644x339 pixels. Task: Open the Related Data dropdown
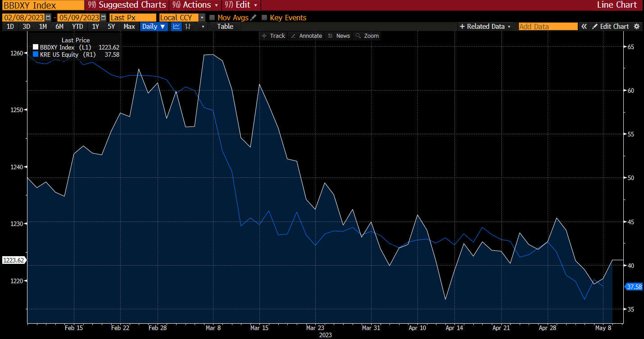[x=485, y=27]
